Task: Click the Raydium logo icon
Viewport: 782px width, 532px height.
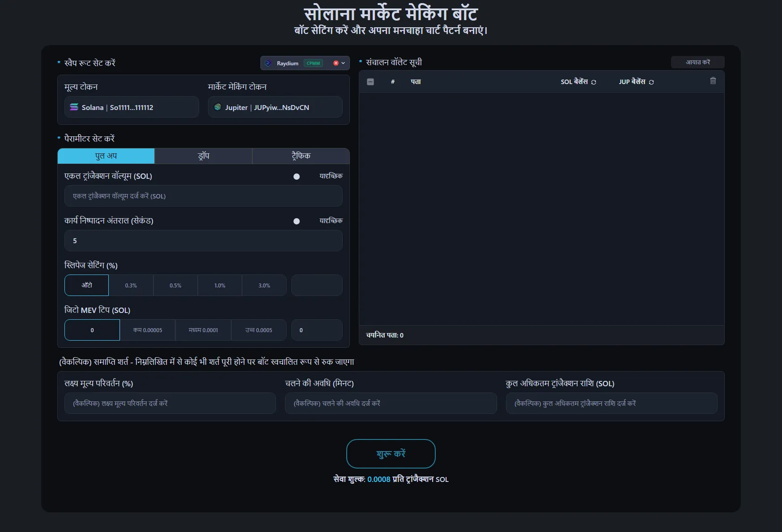Action: coord(268,63)
